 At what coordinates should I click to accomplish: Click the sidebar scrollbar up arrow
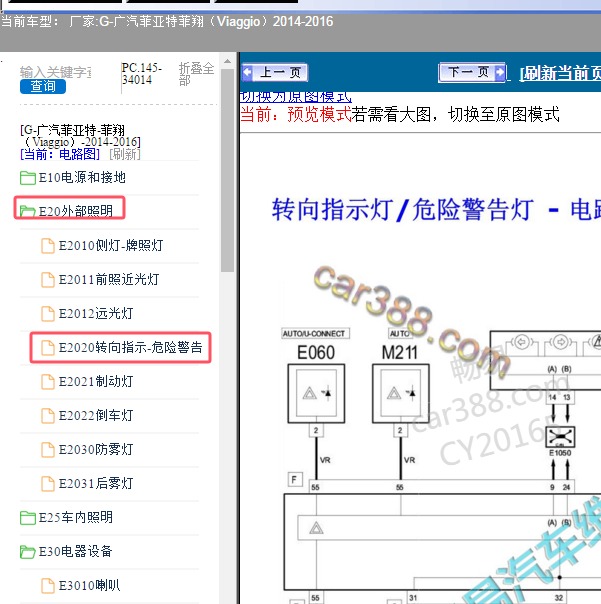227,62
